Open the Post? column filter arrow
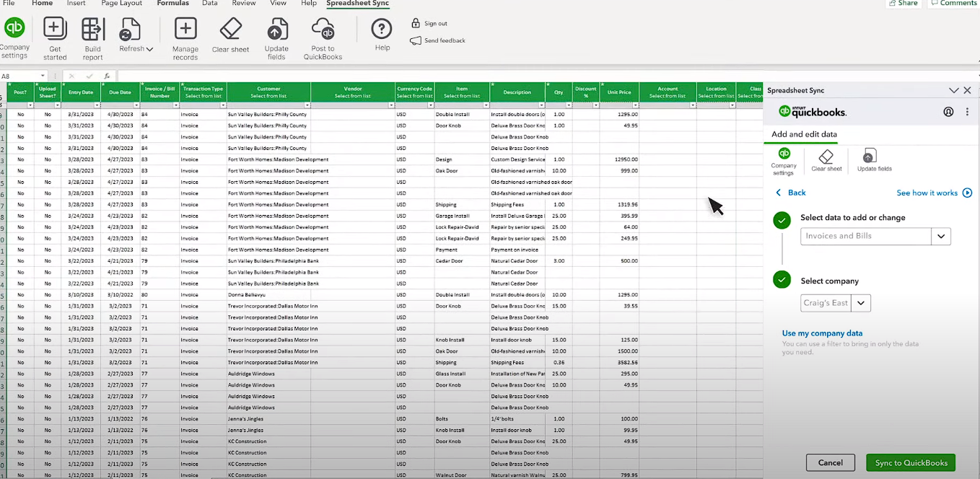 click(30, 105)
